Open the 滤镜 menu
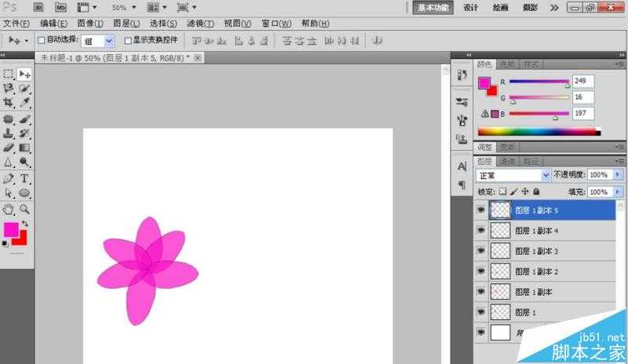This screenshot has width=628, height=364. point(199,24)
